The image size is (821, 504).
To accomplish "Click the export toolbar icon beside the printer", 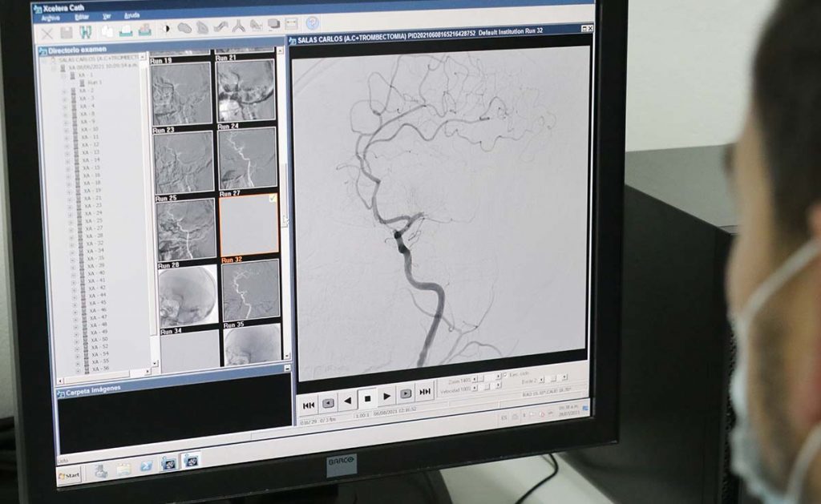I will coord(145,30).
